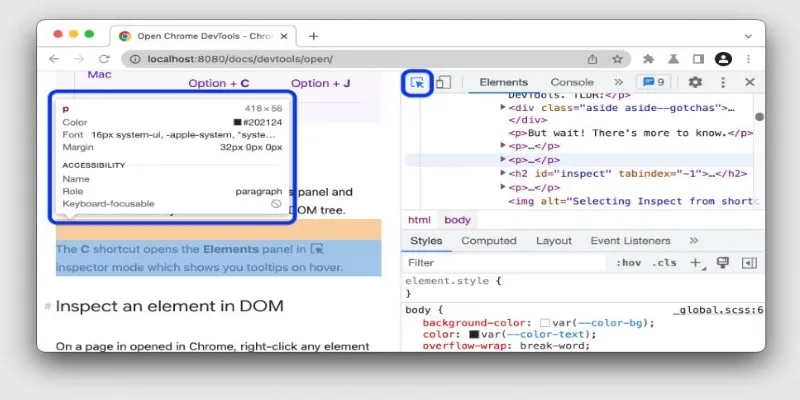The width and height of the screenshot is (800, 400).
Task: Share this page icon
Action: [x=592, y=59]
